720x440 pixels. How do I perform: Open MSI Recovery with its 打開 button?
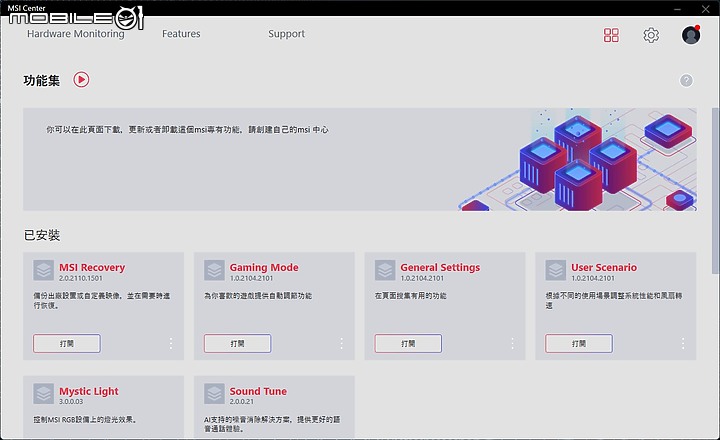coord(67,343)
